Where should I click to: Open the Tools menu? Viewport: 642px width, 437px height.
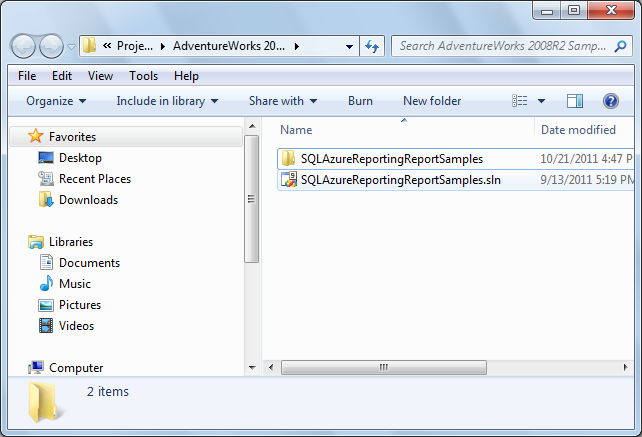click(143, 76)
